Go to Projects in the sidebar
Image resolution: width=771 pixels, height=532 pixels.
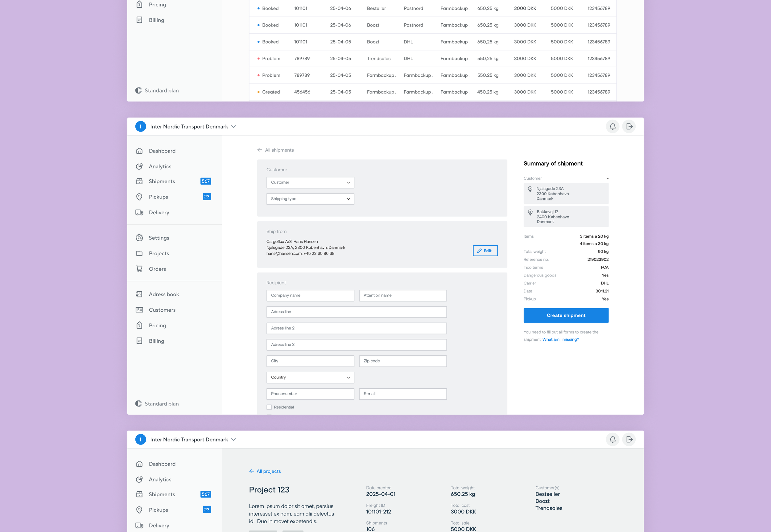159,253
